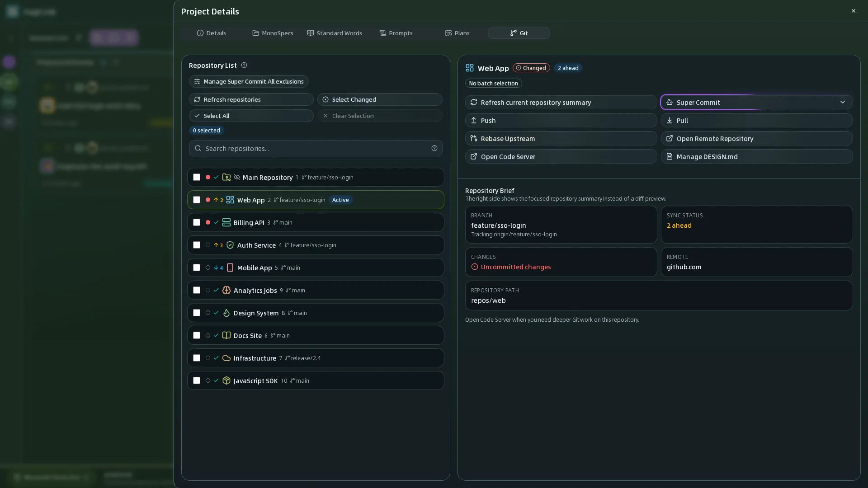Click the hidden-eye icon on Main Repository
Viewport: 868px width, 488px height.
click(237, 178)
